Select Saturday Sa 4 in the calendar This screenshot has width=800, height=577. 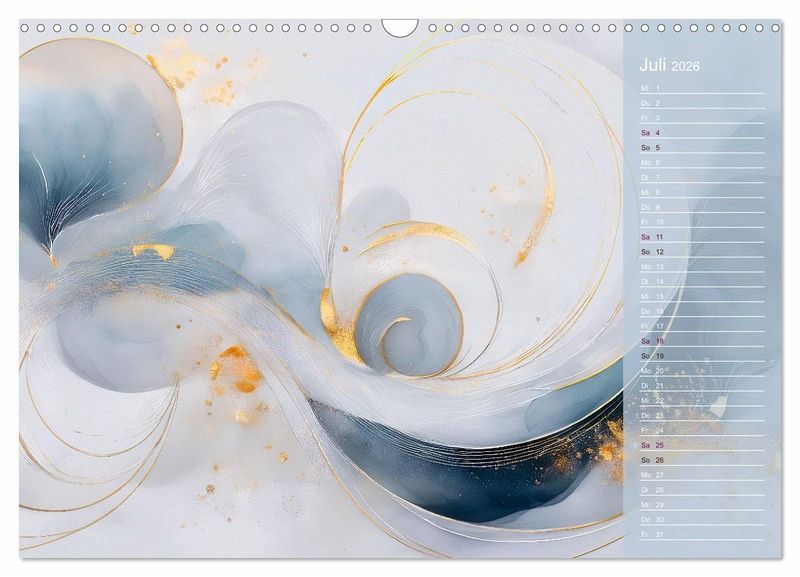click(700, 133)
